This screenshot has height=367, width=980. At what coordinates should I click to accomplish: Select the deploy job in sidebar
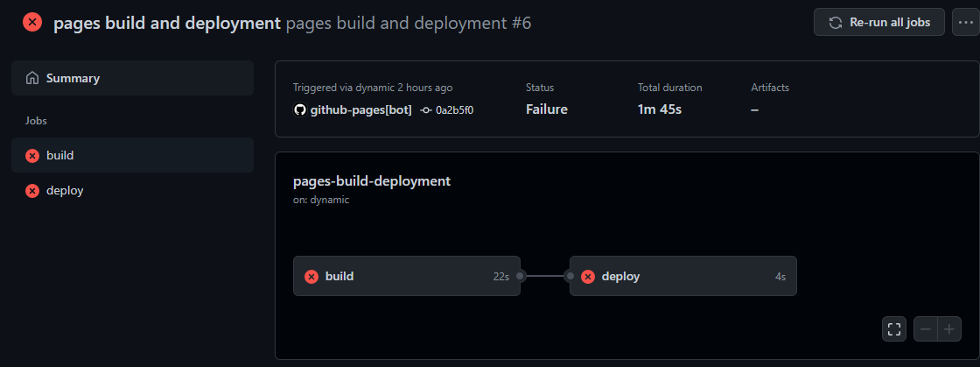65,191
